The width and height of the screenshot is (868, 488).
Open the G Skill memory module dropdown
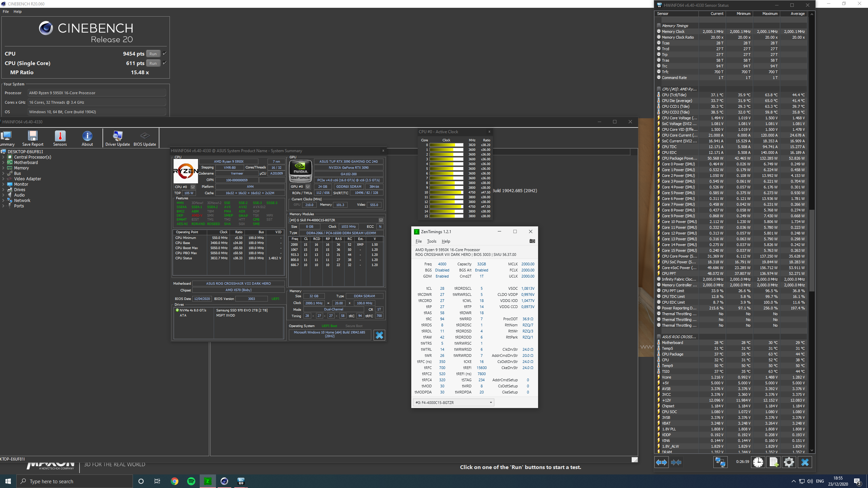coord(381,220)
